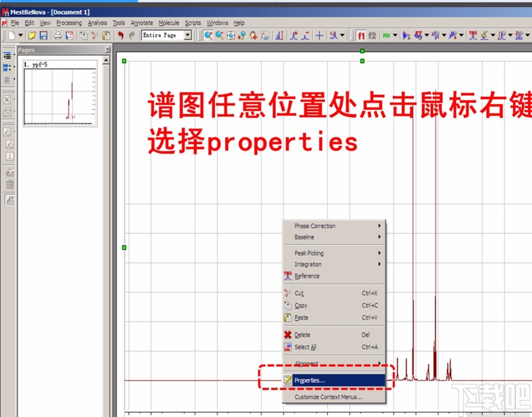Open the Windows menu
This screenshot has width=532, height=417.
point(217,23)
